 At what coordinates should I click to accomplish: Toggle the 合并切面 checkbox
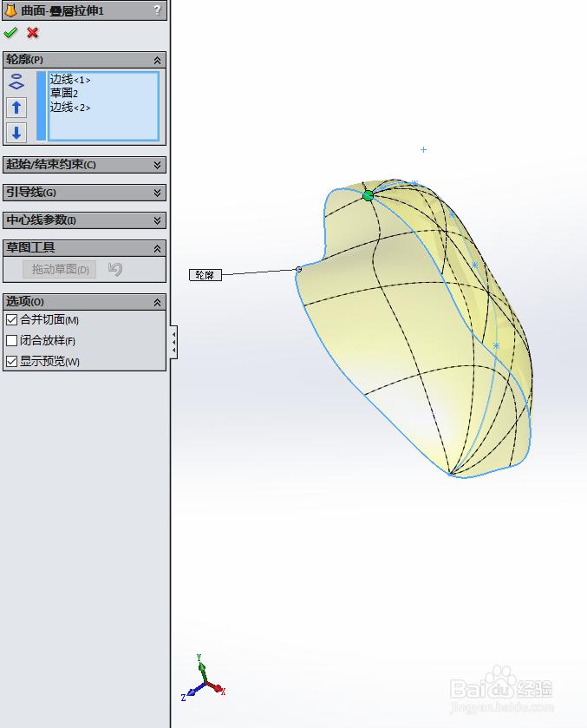(12, 320)
